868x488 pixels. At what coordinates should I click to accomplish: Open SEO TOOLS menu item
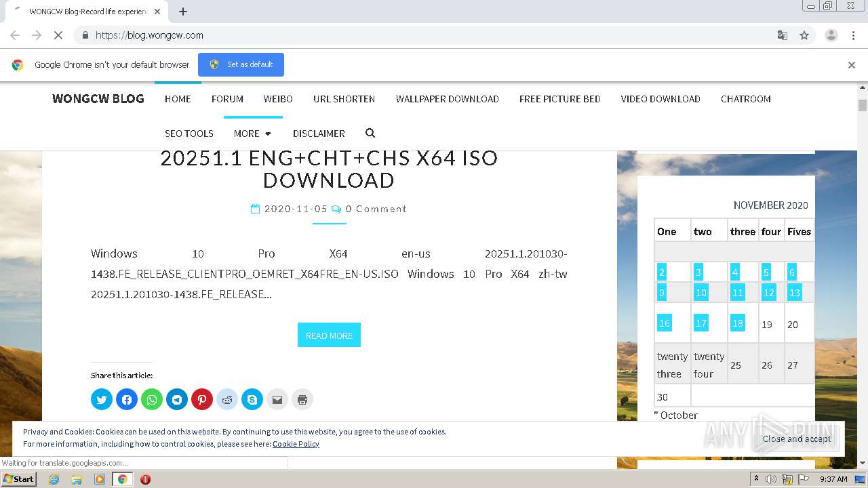pos(189,134)
